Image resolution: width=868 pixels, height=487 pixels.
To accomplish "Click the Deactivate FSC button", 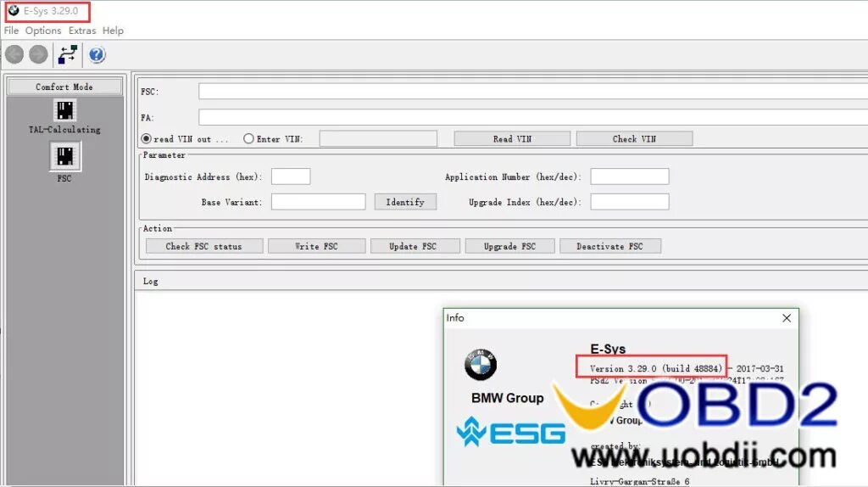I will click(x=610, y=246).
